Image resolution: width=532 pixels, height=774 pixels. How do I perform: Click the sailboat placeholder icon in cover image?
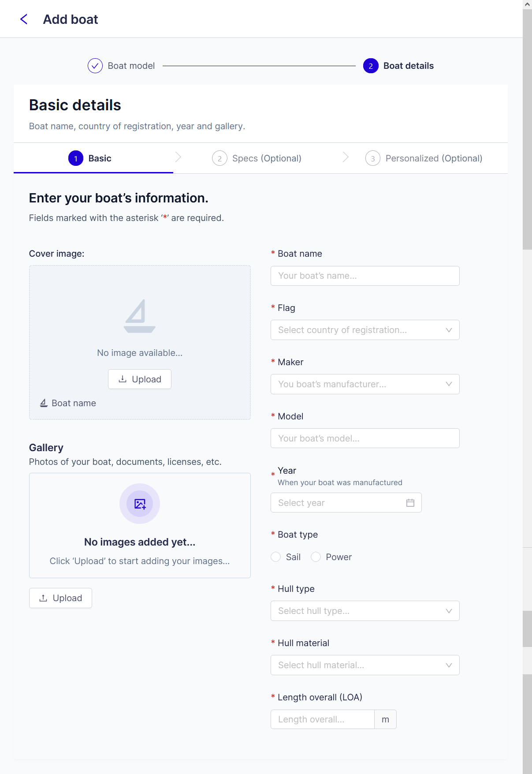pos(140,316)
